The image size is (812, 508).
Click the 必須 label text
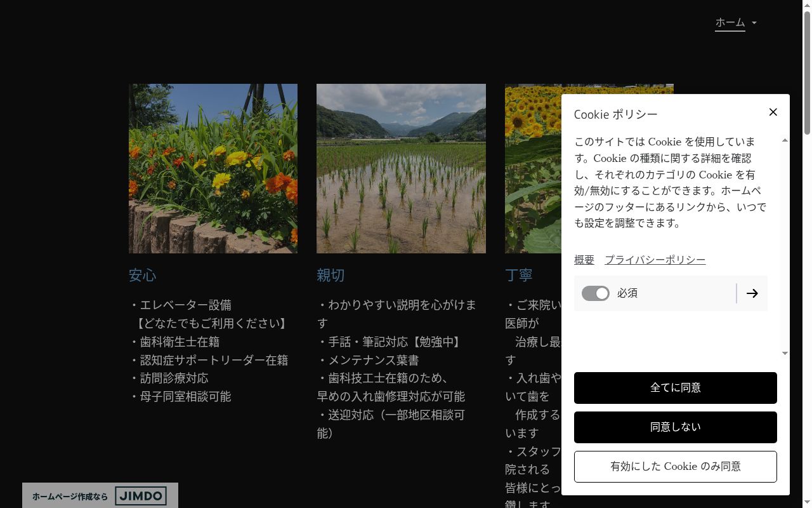point(627,293)
